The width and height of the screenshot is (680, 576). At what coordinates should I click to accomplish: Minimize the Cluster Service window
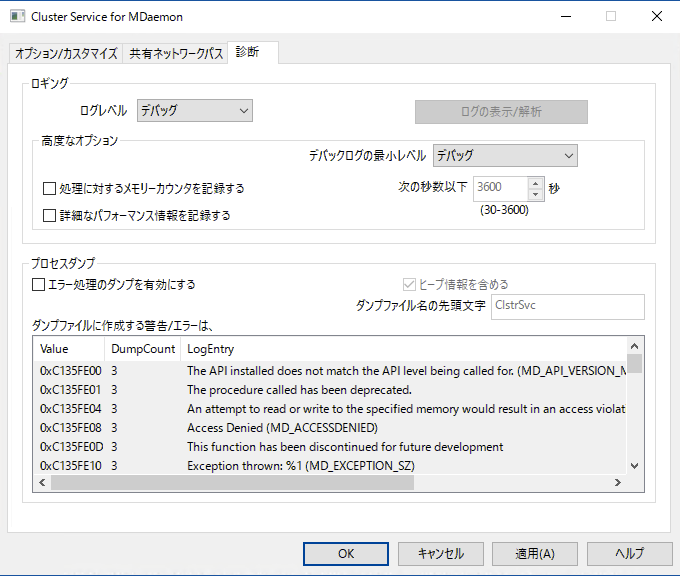pos(566,16)
